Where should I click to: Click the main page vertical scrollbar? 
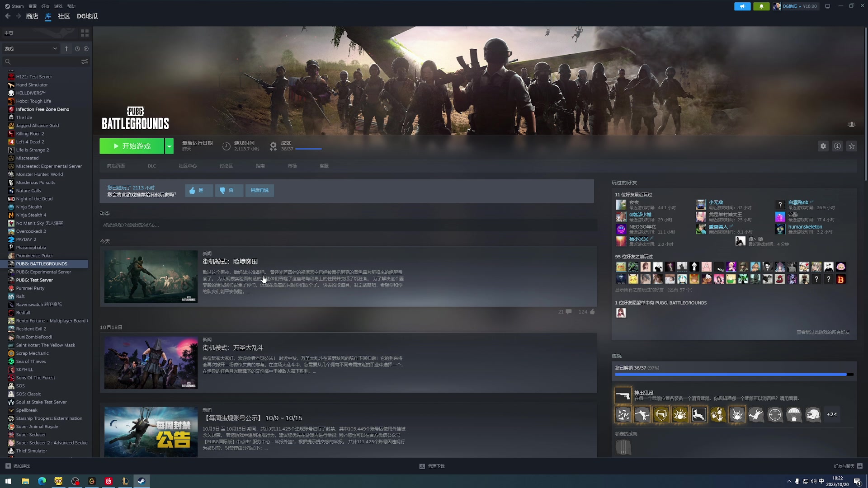coord(866,104)
